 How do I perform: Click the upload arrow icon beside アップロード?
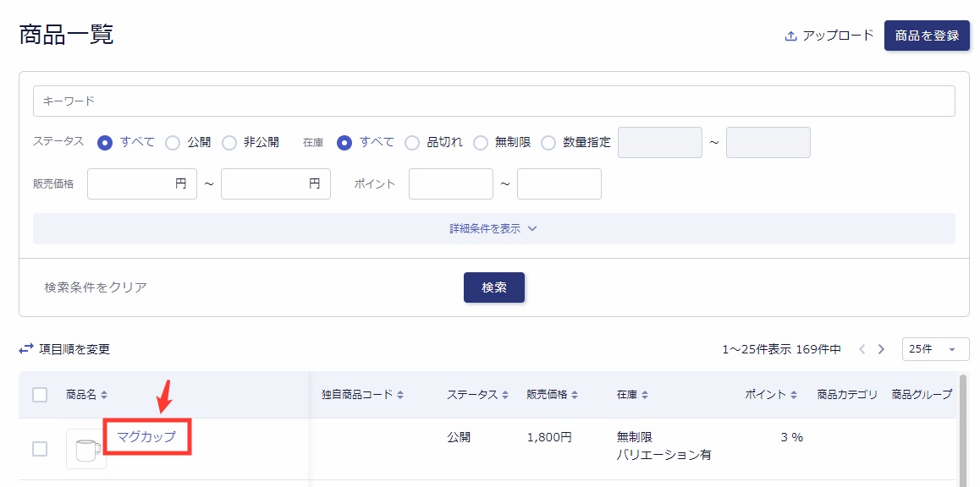coord(790,36)
